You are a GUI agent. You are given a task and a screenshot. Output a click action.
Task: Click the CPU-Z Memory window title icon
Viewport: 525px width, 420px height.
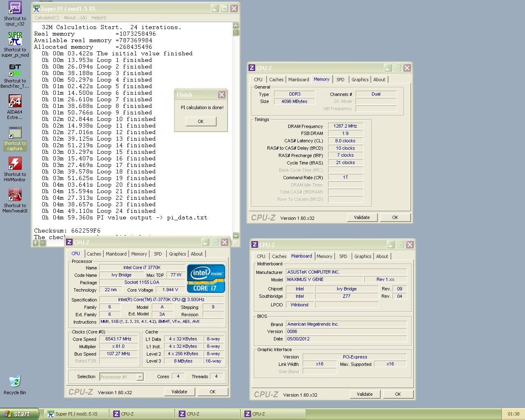252,68
